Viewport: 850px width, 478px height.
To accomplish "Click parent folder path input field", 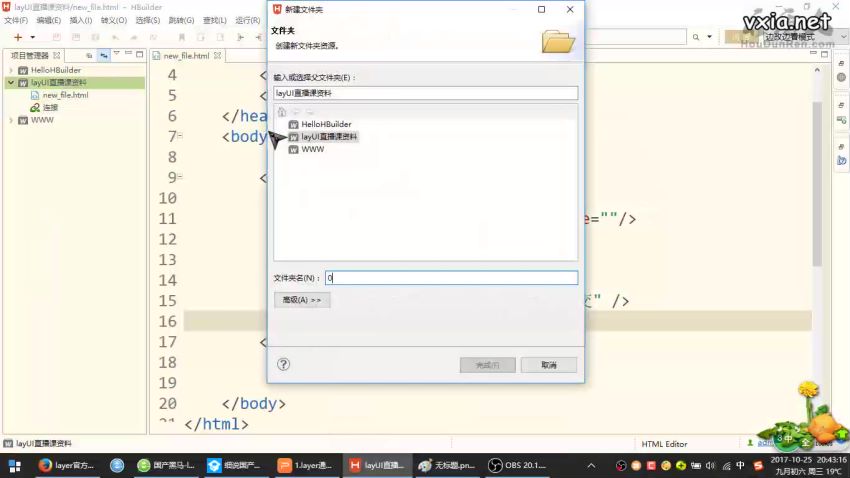I will (x=426, y=93).
